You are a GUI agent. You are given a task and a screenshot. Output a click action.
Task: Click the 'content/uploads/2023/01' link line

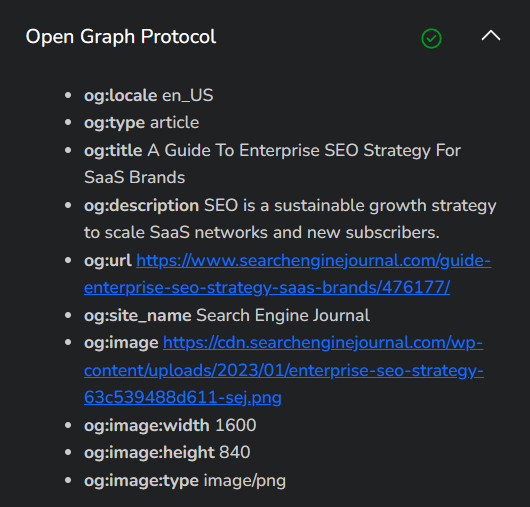pos(284,370)
